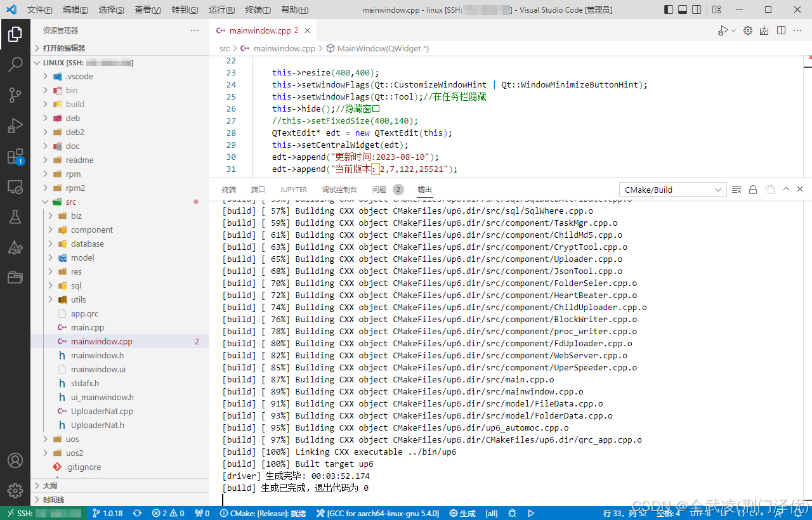Open the 终端 menu in the menu bar

[258, 10]
